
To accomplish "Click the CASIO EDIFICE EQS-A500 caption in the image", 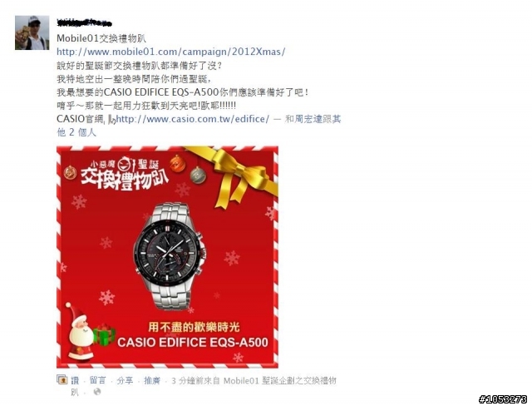I will 193,342.
